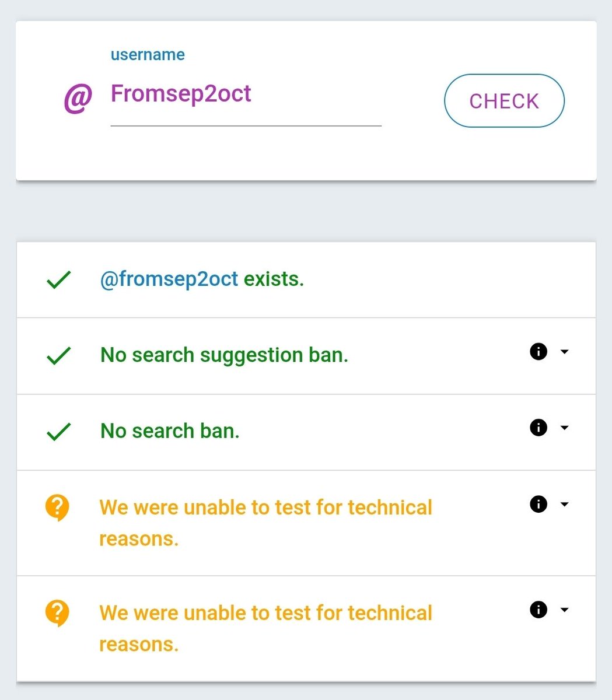Click info icon on last unable-to-test row
Screen dimensions: 612x700
click(538, 610)
